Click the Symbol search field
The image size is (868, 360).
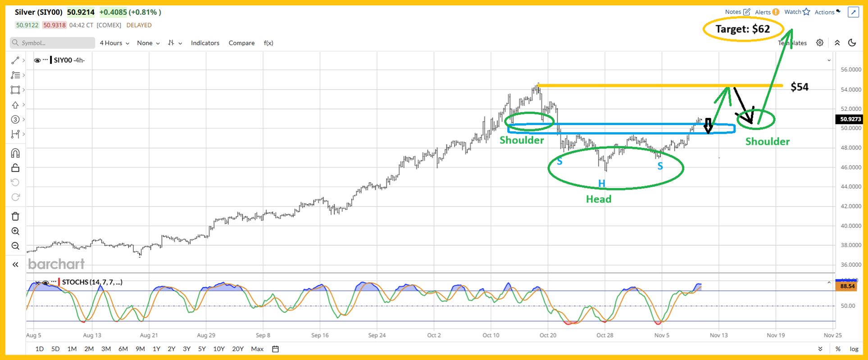click(53, 43)
